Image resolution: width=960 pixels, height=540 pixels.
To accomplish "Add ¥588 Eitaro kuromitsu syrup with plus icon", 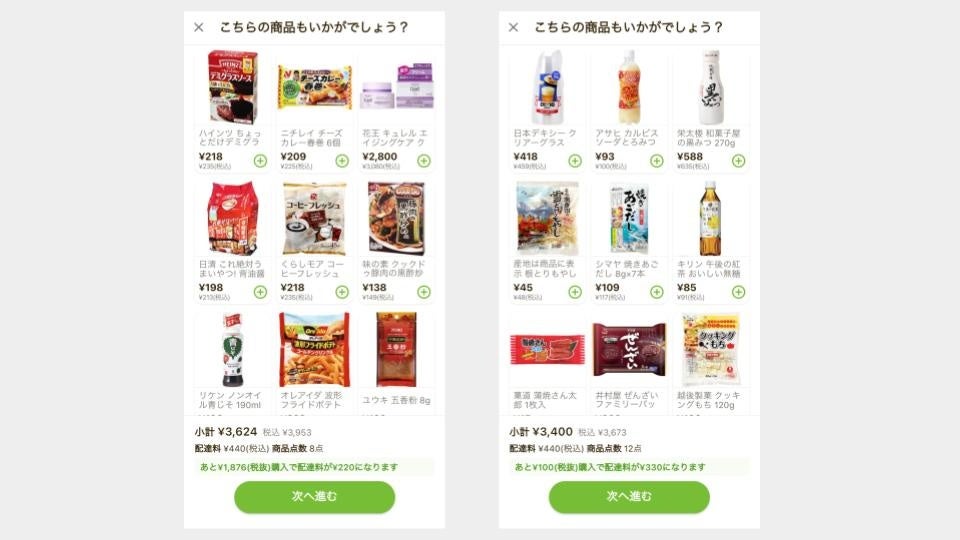I will pyautogui.click(x=738, y=161).
